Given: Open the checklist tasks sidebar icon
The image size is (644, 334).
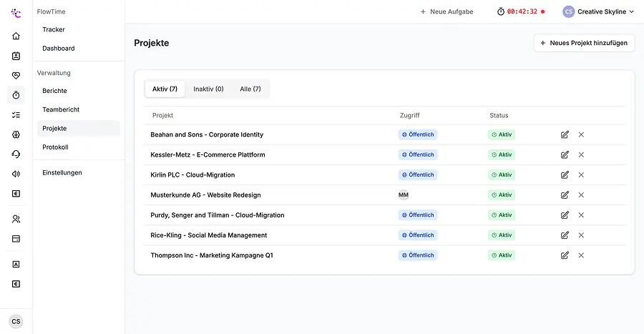Looking at the screenshot, I should click(16, 114).
